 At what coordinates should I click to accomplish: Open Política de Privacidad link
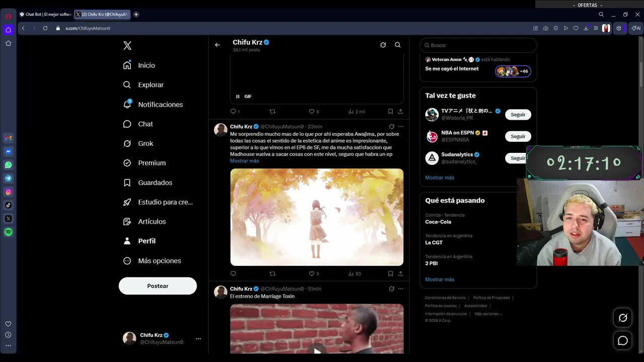click(492, 298)
